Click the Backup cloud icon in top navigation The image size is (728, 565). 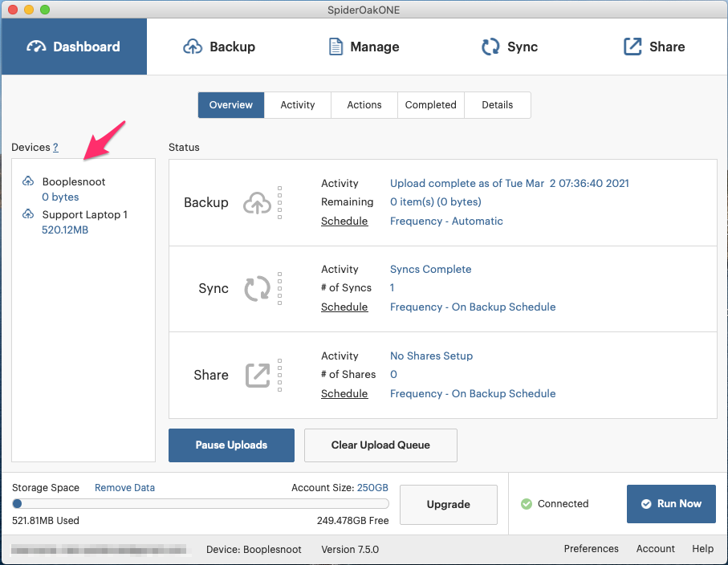(193, 47)
